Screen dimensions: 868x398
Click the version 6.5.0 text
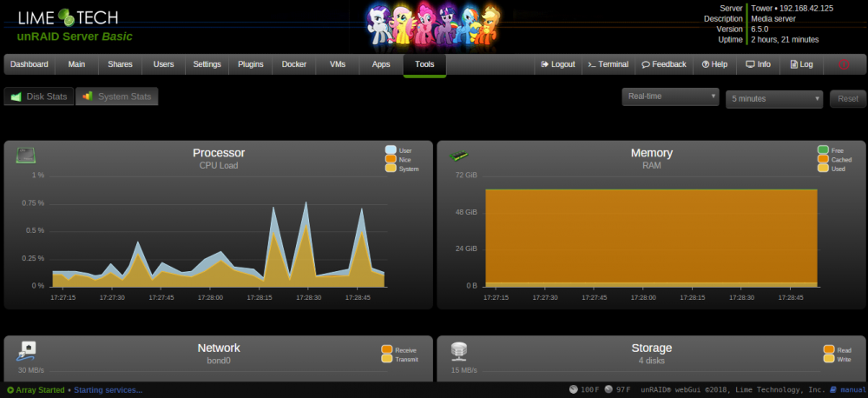pyautogui.click(x=759, y=29)
